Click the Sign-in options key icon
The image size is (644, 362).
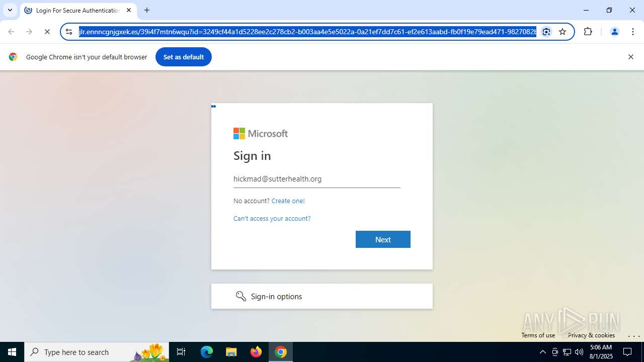(x=241, y=296)
